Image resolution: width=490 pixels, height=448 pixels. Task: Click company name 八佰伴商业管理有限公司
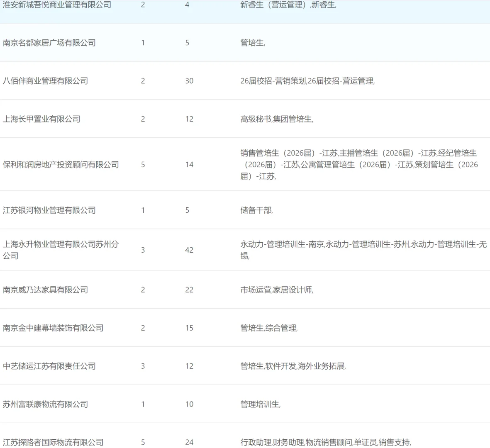pyautogui.click(x=45, y=81)
